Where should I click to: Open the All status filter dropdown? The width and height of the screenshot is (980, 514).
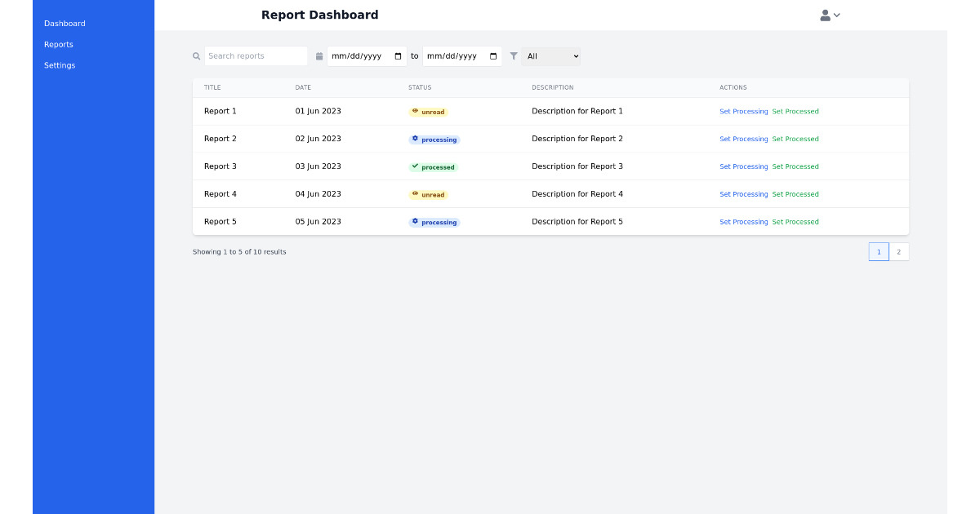(x=551, y=56)
